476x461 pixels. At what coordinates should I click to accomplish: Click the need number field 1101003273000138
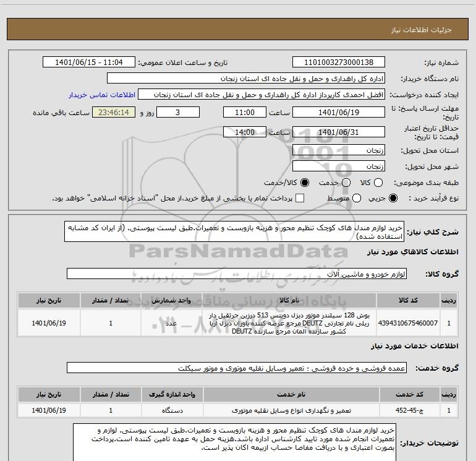339,62
